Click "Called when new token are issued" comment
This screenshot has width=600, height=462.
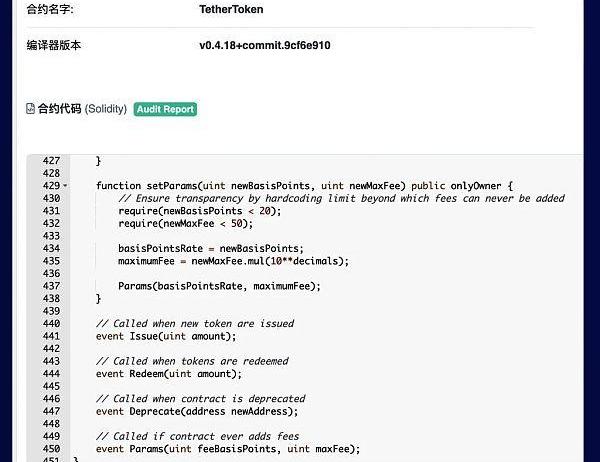coord(195,323)
